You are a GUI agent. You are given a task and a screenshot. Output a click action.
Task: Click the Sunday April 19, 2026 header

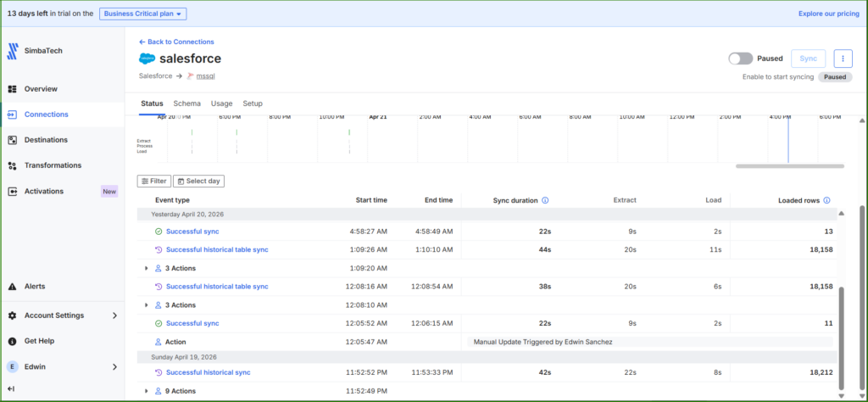coord(183,357)
